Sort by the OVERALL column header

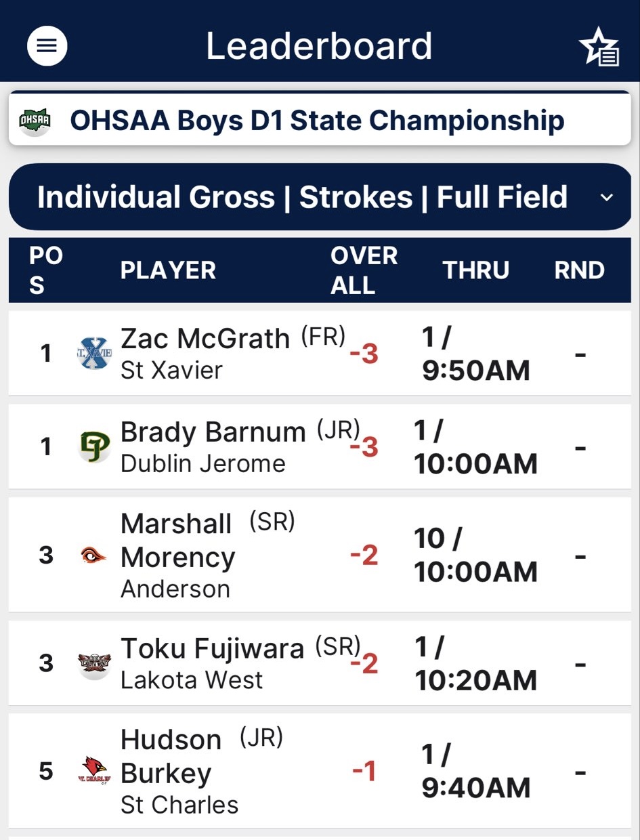(364, 270)
